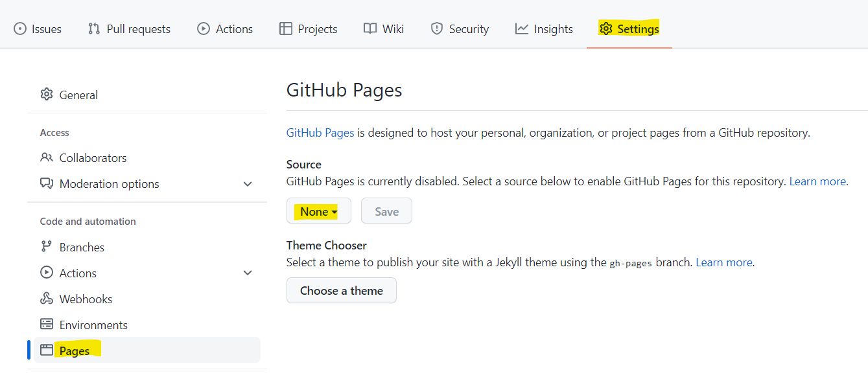Click the Choose a theme button
The image size is (868, 379).
pyautogui.click(x=342, y=290)
